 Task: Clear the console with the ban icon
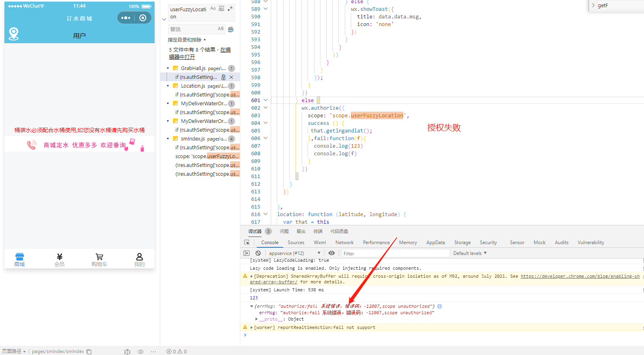tap(258, 253)
